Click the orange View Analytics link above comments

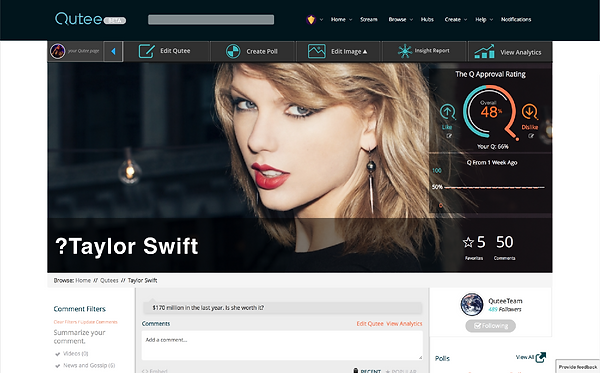pos(404,324)
